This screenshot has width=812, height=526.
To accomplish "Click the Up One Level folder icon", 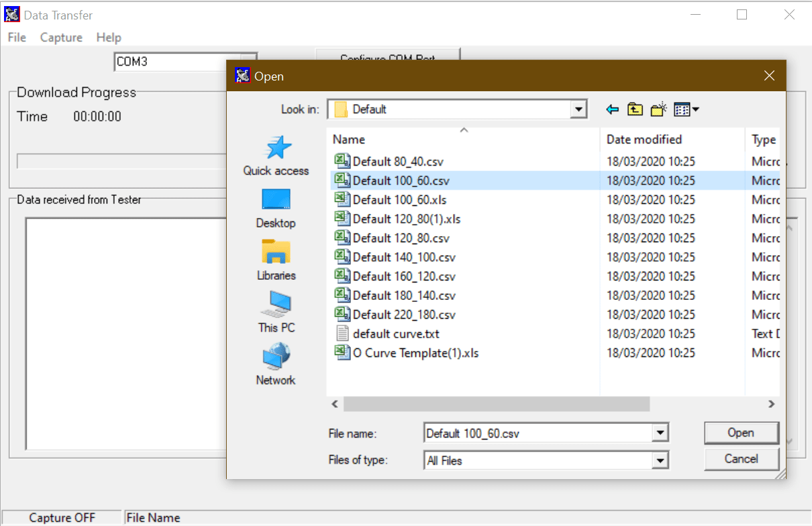I will tap(635, 109).
